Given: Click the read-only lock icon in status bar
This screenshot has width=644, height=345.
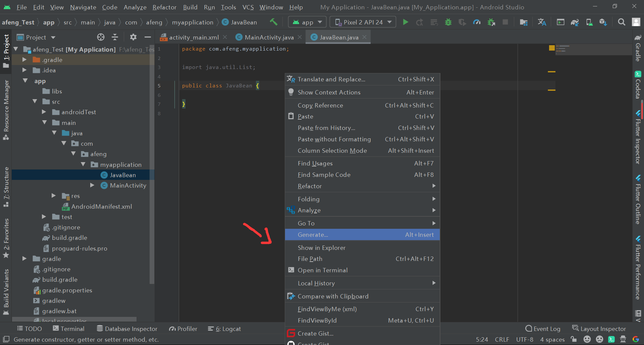Looking at the screenshot, I should 574,339.
